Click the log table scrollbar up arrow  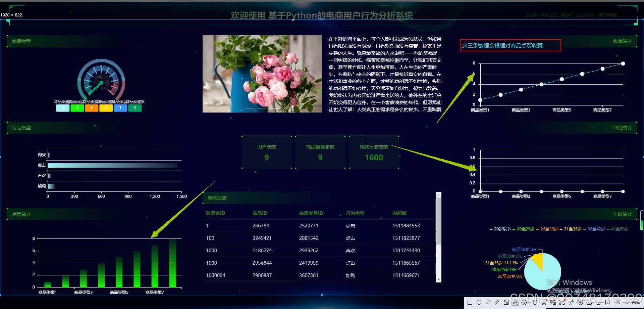438,194
